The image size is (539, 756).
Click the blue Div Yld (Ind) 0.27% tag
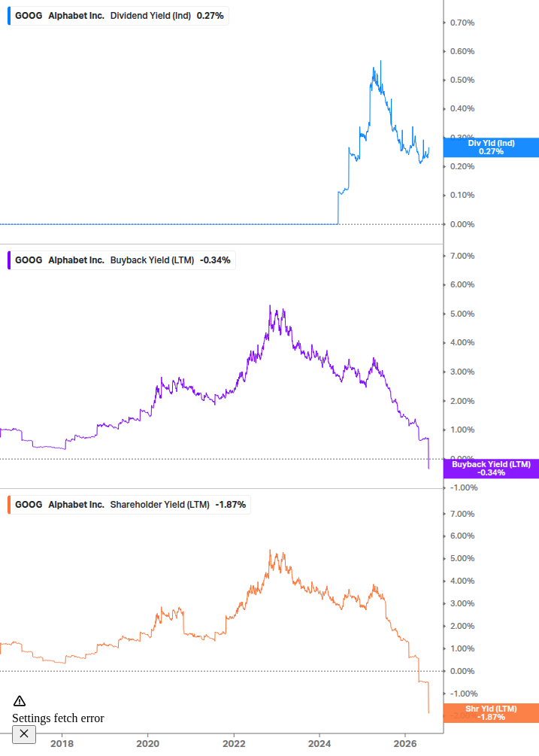[x=491, y=147]
